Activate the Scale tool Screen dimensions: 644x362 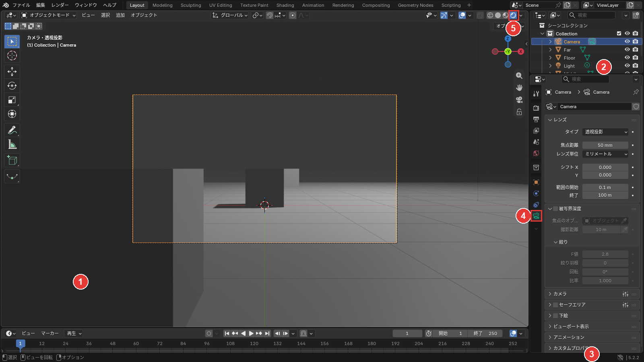click(12, 100)
